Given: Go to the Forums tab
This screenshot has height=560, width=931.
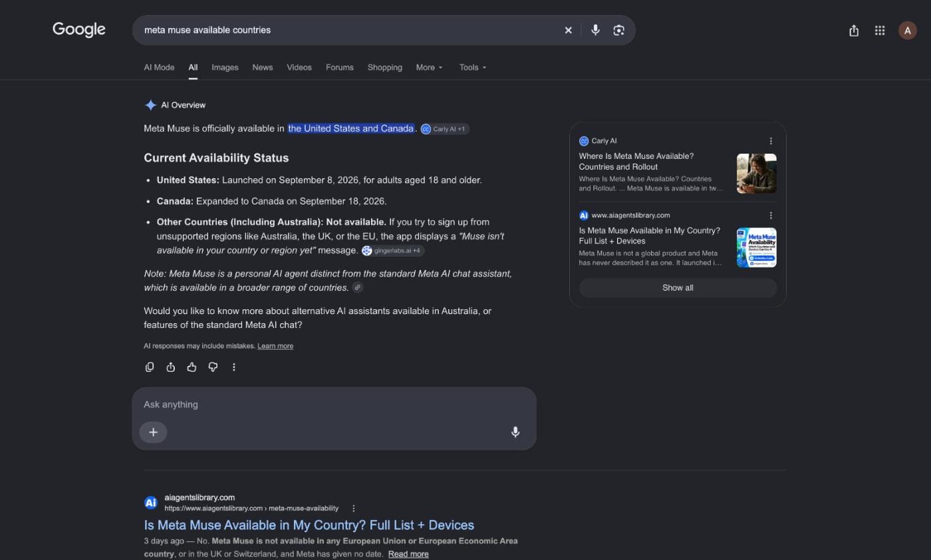Looking at the screenshot, I should click(340, 67).
